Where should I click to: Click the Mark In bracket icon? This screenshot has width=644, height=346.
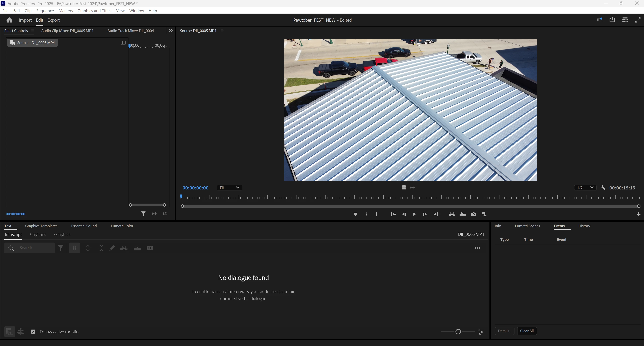pyautogui.click(x=367, y=214)
